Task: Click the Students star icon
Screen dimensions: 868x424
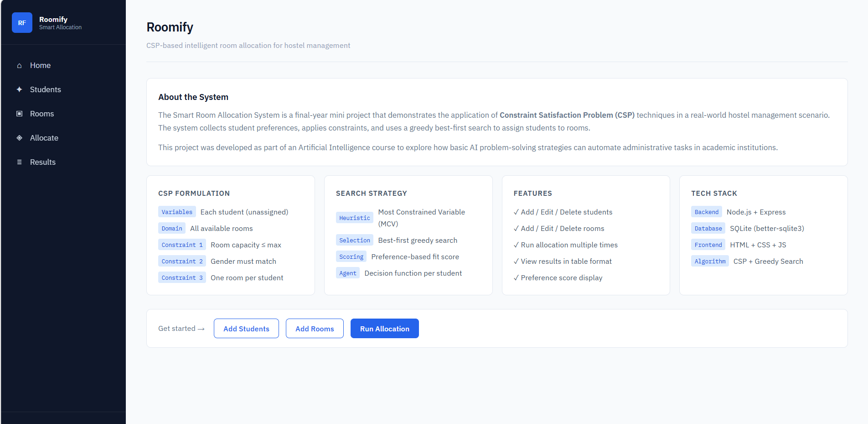Action: click(19, 89)
